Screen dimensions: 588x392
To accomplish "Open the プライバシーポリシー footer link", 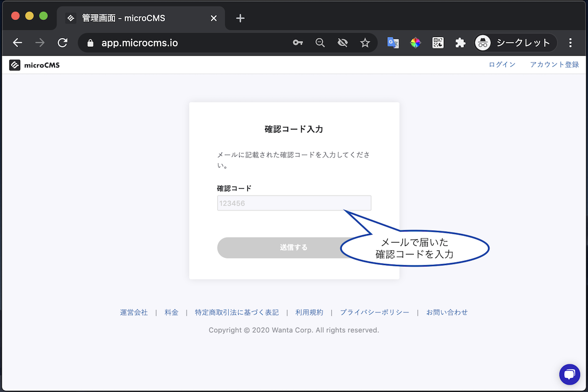I will 374,312.
